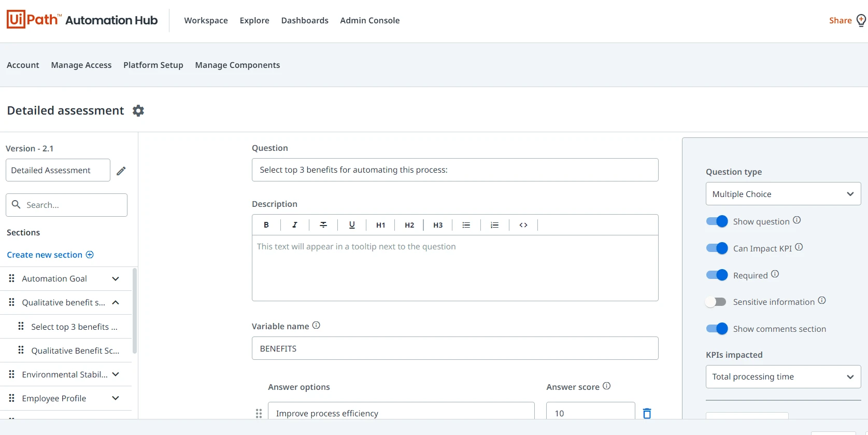The width and height of the screenshot is (868, 435).
Task: Click drag handle of Qualitative benefit section
Action: point(12,302)
